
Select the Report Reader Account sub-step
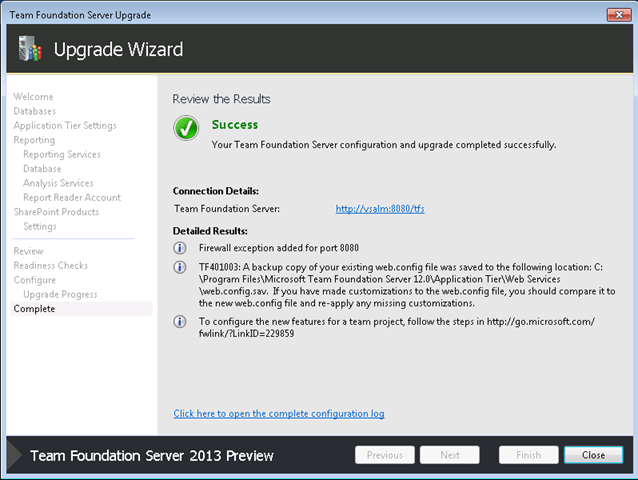pyautogui.click(x=72, y=198)
